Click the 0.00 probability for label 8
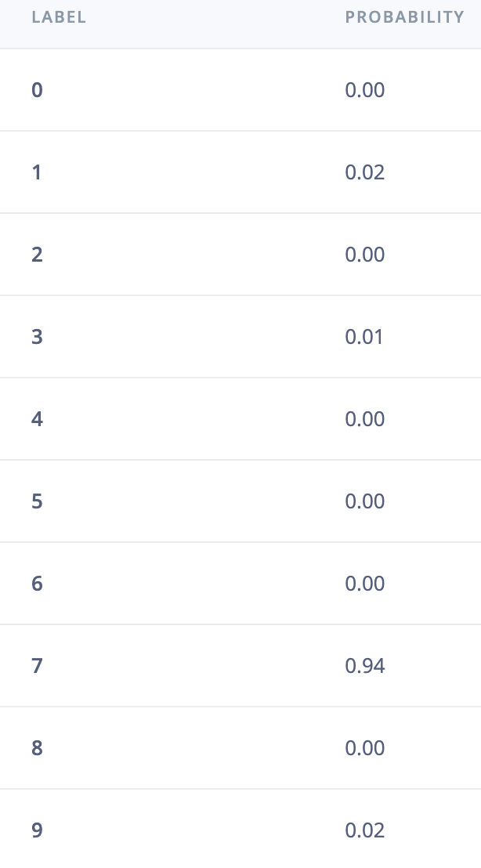 click(x=365, y=748)
